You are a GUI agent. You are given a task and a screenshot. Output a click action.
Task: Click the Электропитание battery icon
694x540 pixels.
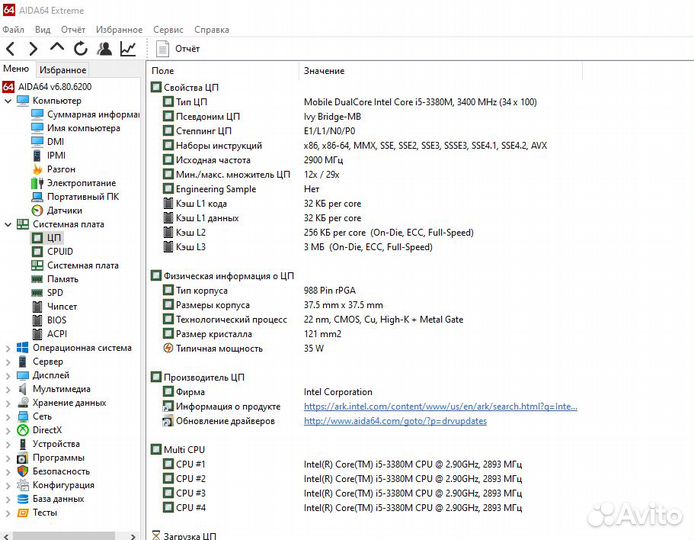[x=37, y=183]
